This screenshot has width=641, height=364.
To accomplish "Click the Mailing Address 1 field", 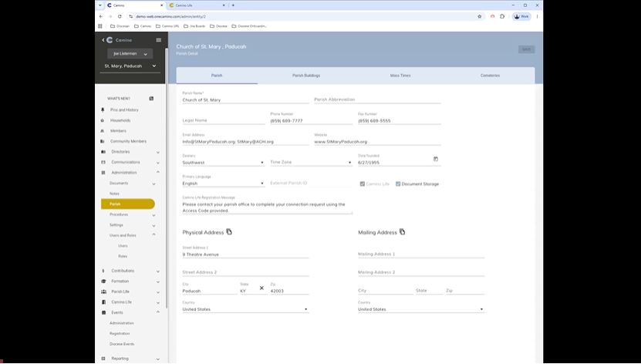I will pyautogui.click(x=421, y=254).
